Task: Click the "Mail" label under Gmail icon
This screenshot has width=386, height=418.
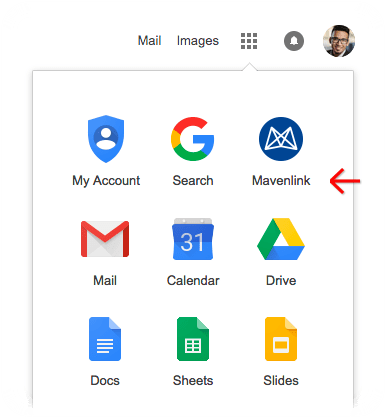Action: pyautogui.click(x=105, y=281)
